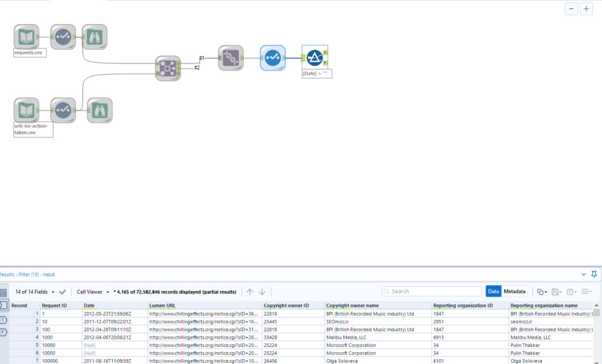This screenshot has width=602, height=364.
Task: Collapse the Results window chevron
Action: pyautogui.click(x=584, y=275)
